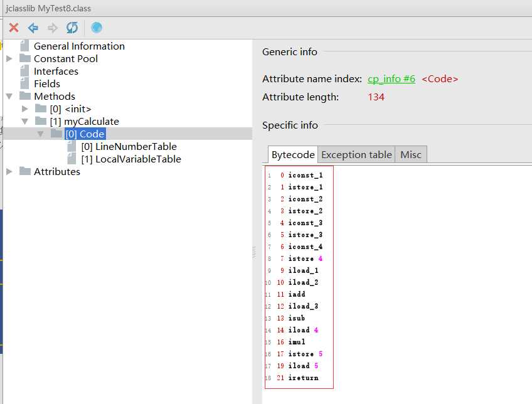Collapse the [0] Code node

40,134
